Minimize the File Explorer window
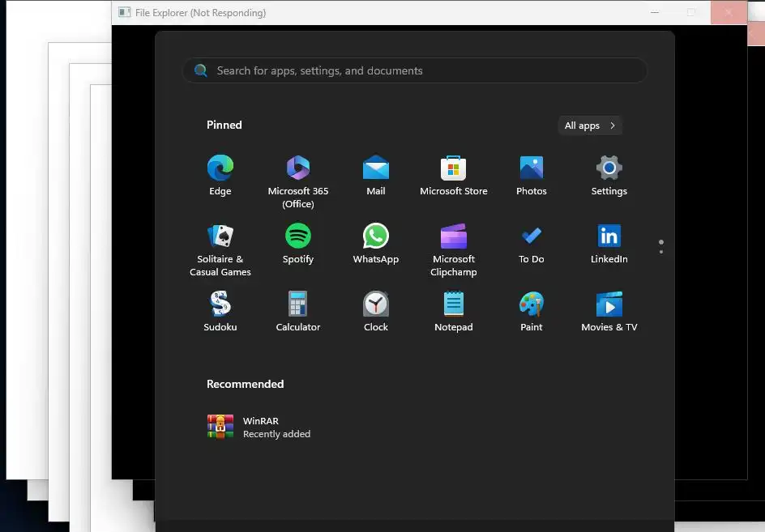This screenshot has height=532, width=765. 655,12
